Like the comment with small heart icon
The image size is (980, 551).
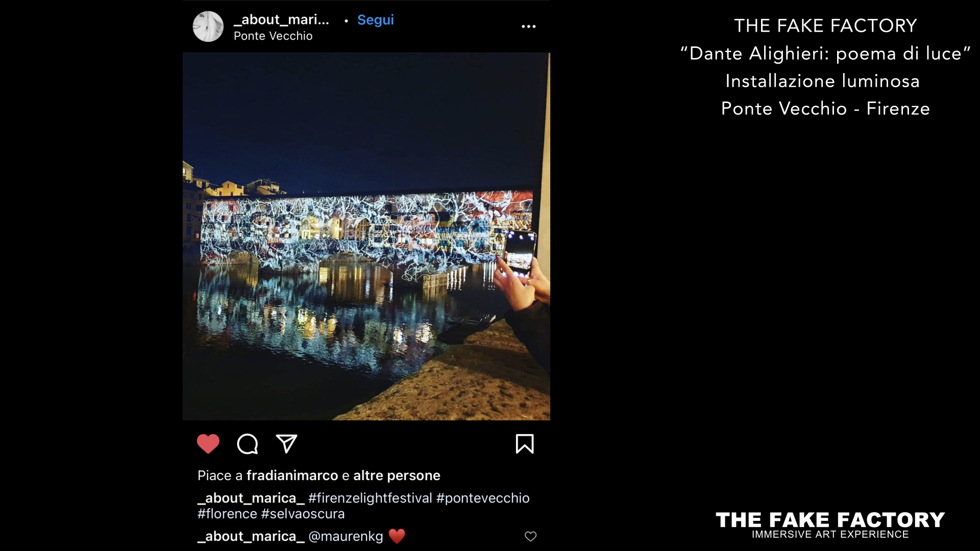pos(531,536)
